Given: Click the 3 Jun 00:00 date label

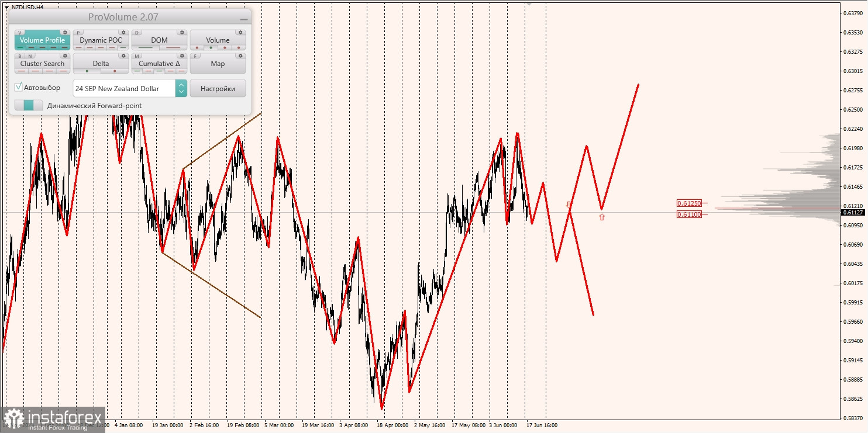Looking at the screenshot, I should pyautogui.click(x=503, y=425).
